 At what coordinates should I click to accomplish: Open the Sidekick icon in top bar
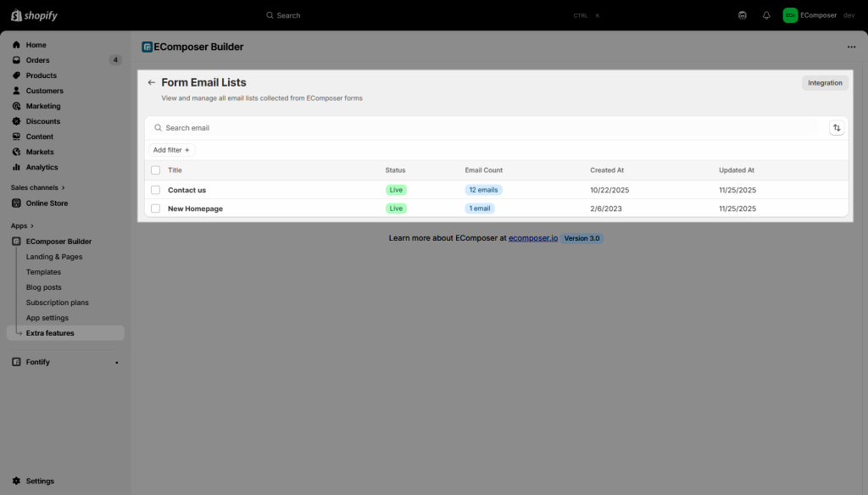[743, 15]
